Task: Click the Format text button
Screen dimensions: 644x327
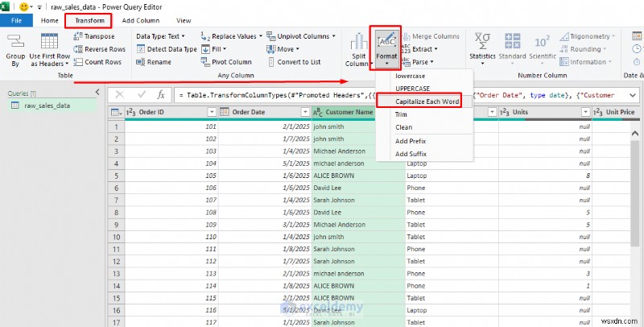Action: 386,48
